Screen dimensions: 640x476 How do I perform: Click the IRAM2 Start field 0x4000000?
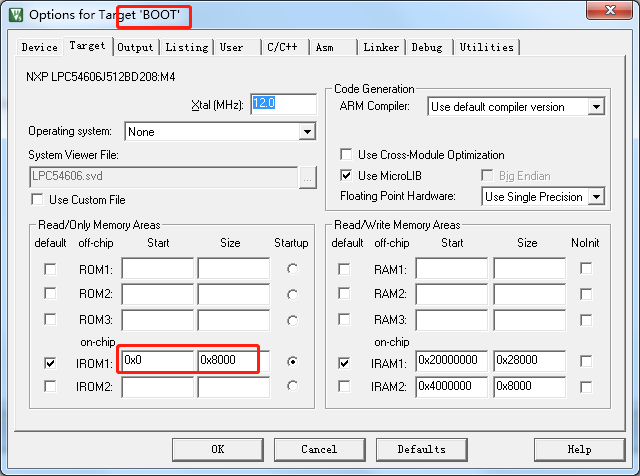coord(452,387)
